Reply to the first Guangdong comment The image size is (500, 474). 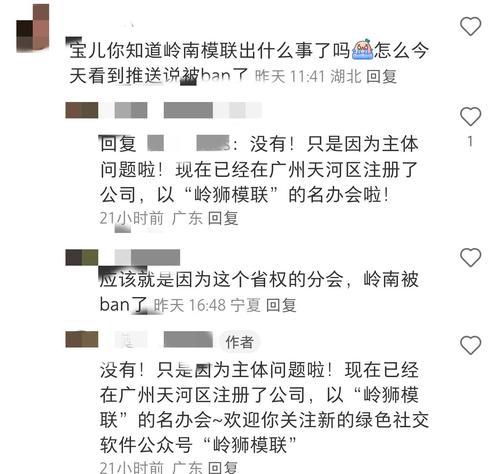(223, 218)
